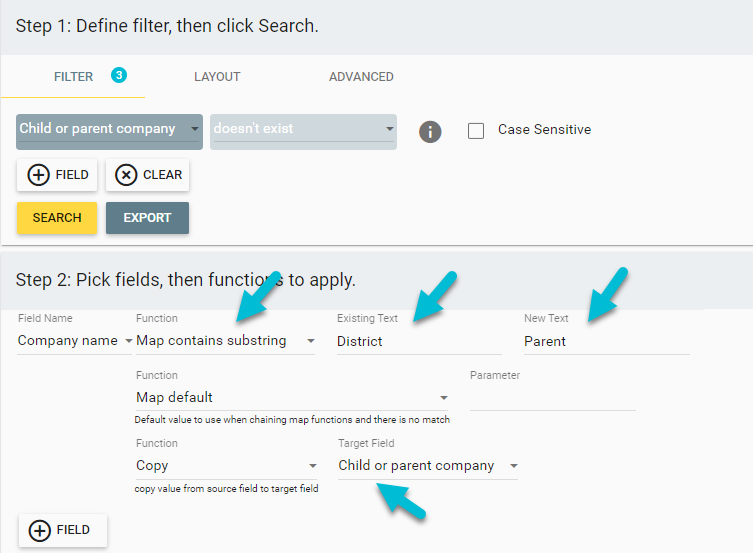Switch to the Layout tab

(217, 77)
